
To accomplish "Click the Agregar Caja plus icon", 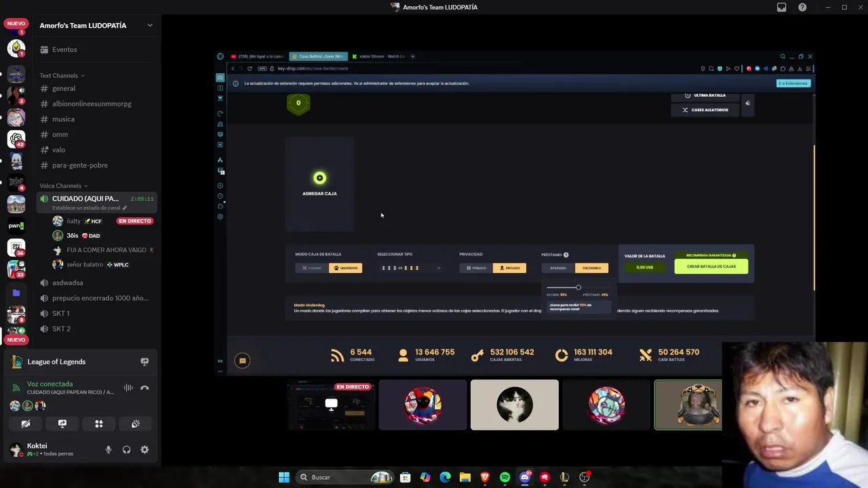I will click(319, 178).
